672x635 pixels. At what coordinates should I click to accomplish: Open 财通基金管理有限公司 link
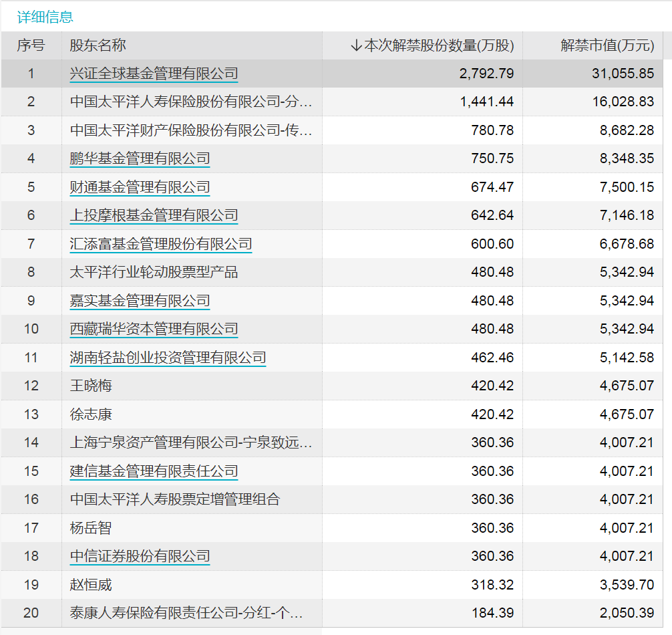[140, 187]
